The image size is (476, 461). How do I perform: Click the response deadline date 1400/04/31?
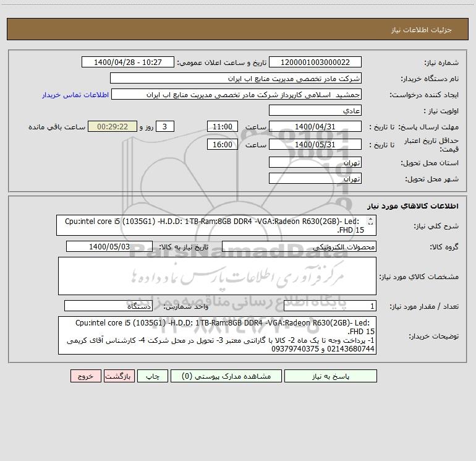coord(315,126)
